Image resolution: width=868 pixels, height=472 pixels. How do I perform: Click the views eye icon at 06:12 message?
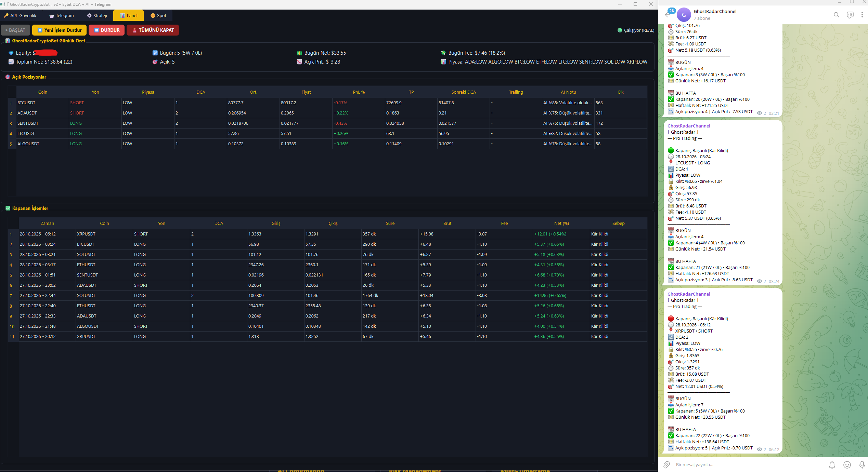click(x=759, y=449)
